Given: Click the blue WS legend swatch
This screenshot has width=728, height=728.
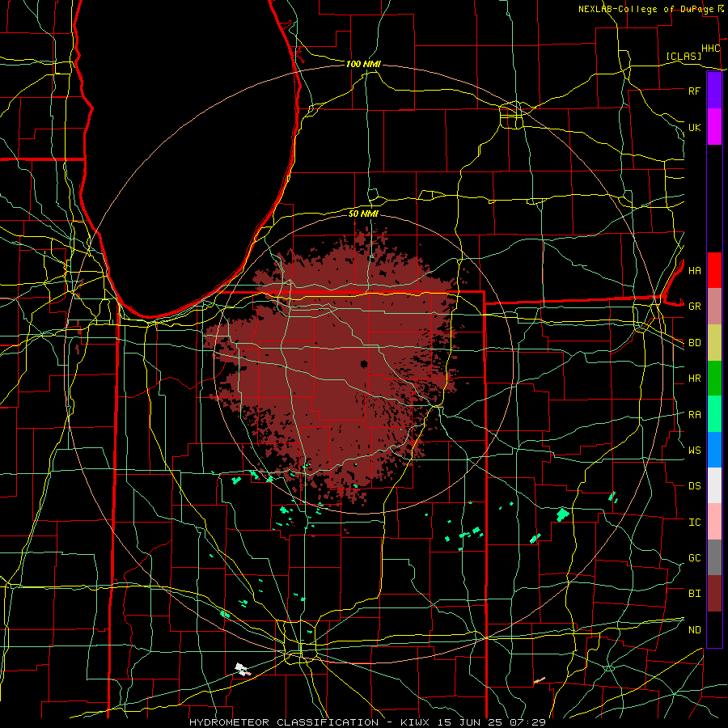Looking at the screenshot, I should 714,450.
